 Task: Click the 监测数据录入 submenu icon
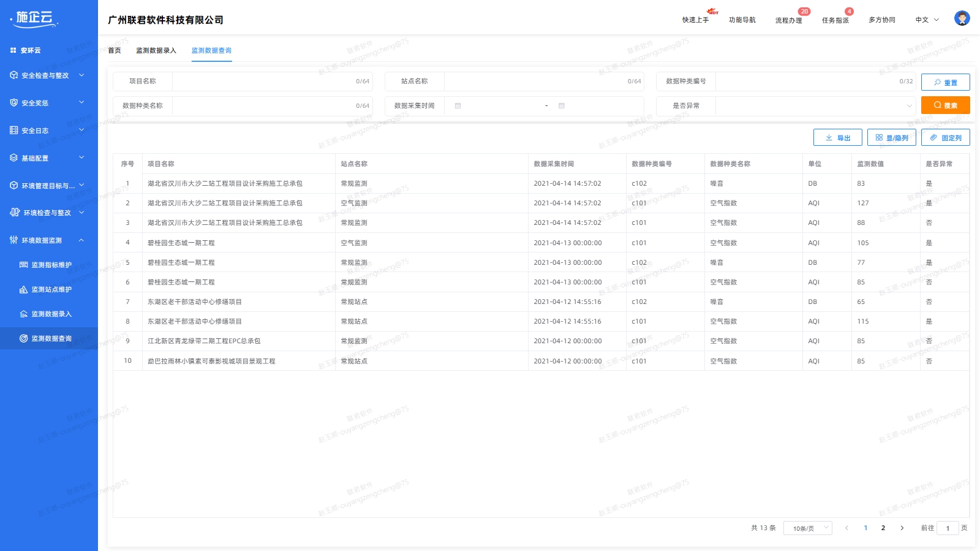(24, 314)
